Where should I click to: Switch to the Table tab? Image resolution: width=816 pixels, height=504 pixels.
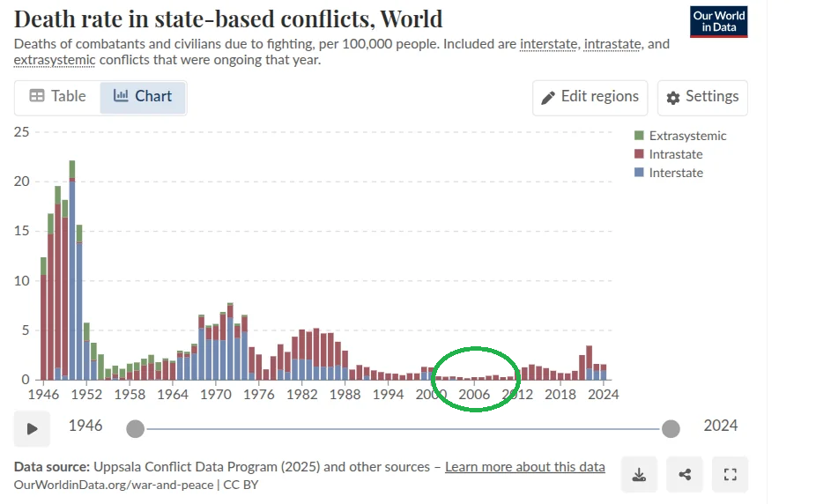(x=58, y=96)
